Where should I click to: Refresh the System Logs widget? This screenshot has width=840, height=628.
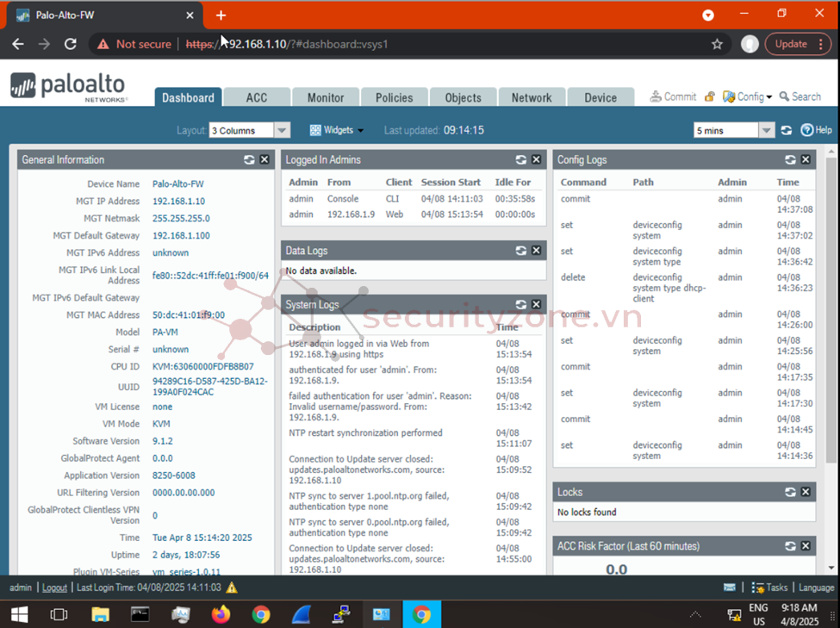coord(520,304)
